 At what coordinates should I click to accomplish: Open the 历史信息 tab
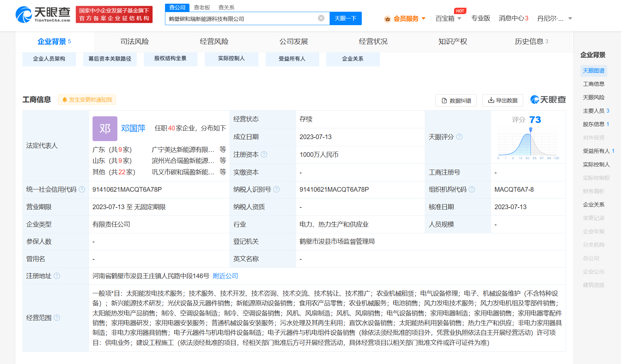pyautogui.click(x=531, y=42)
